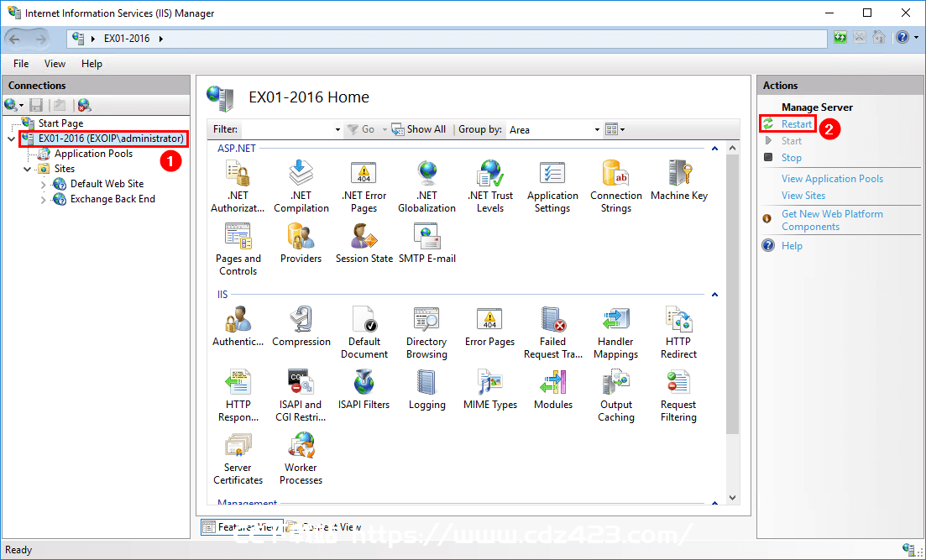This screenshot has width=926, height=560.
Task: Open Pages and Controls feature
Action: (x=238, y=250)
